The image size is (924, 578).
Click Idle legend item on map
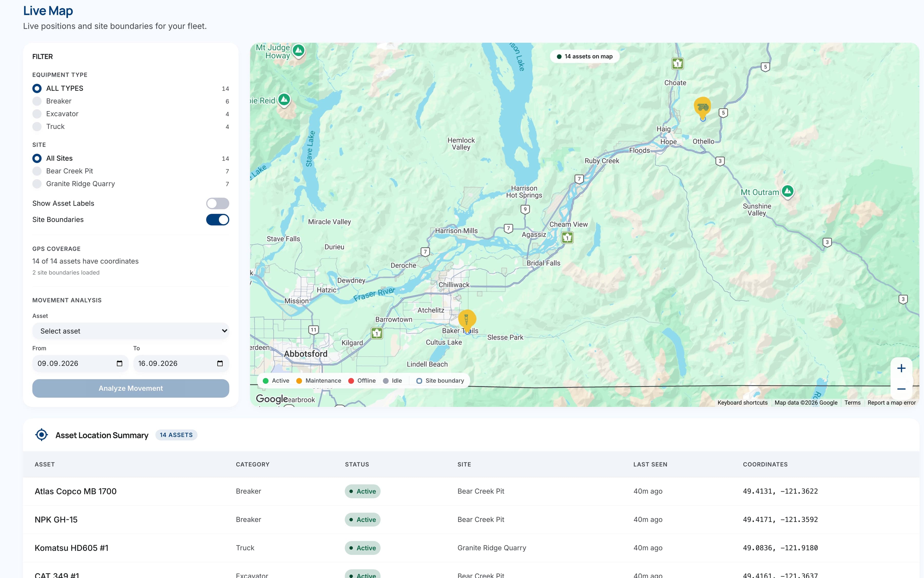[x=392, y=380]
